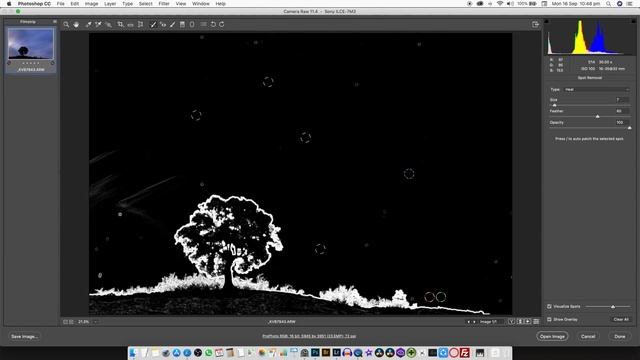Toggle full screen mode icon
Screen dimensions: 640x360
[x=536, y=24]
